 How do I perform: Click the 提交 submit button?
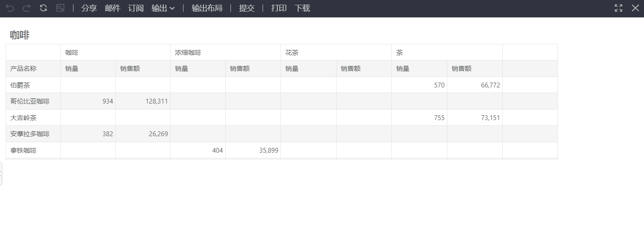247,8
